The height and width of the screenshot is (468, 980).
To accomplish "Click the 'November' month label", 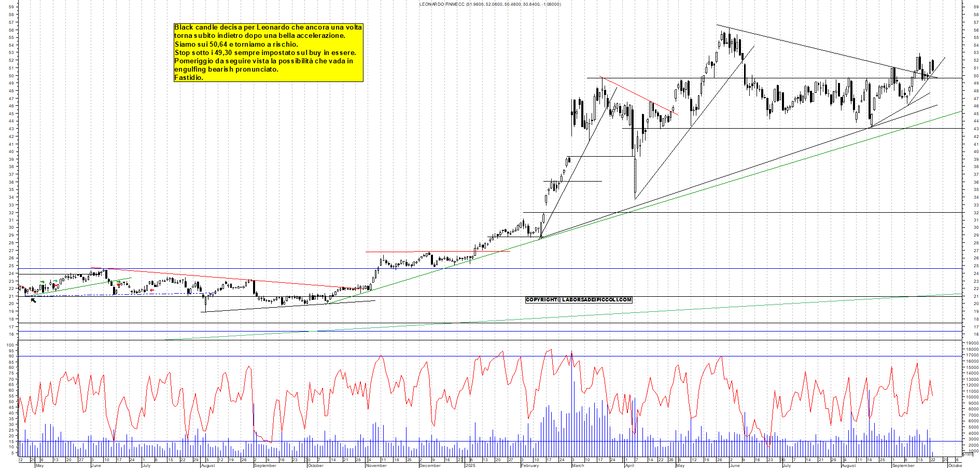I will [376, 465].
